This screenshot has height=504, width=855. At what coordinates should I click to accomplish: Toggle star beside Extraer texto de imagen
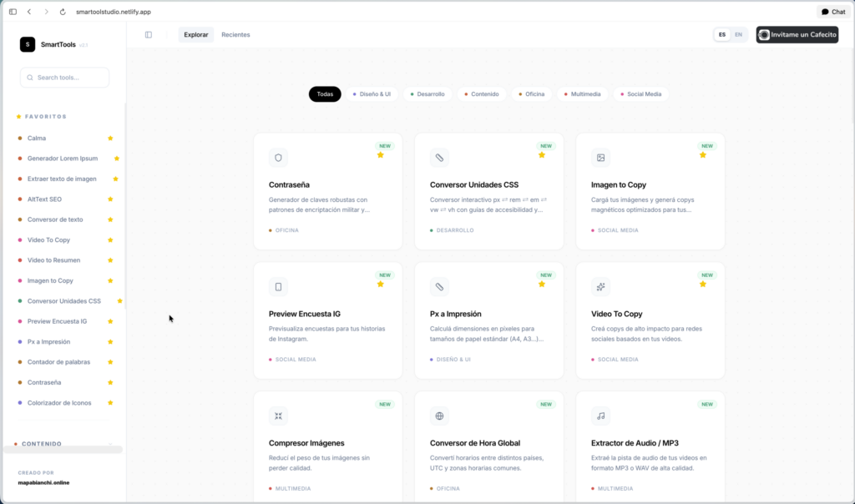pyautogui.click(x=115, y=179)
